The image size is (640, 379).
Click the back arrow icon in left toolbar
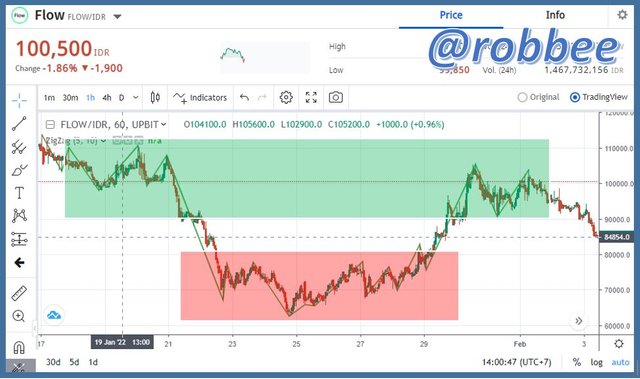pos(19,262)
